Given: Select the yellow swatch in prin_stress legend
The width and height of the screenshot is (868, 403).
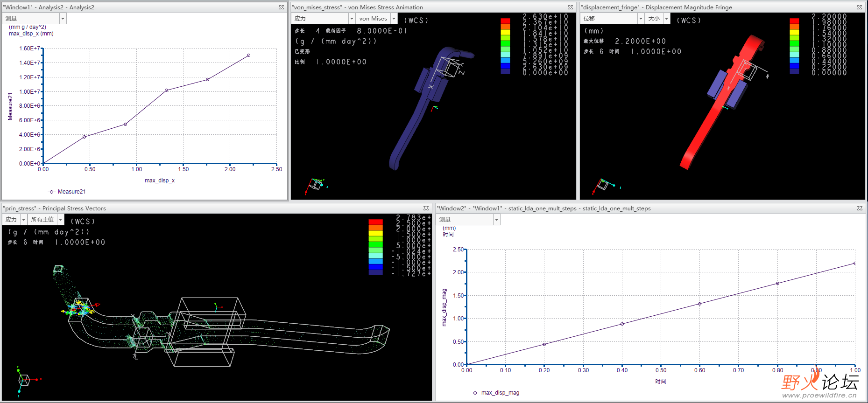Looking at the screenshot, I should pos(375,233).
